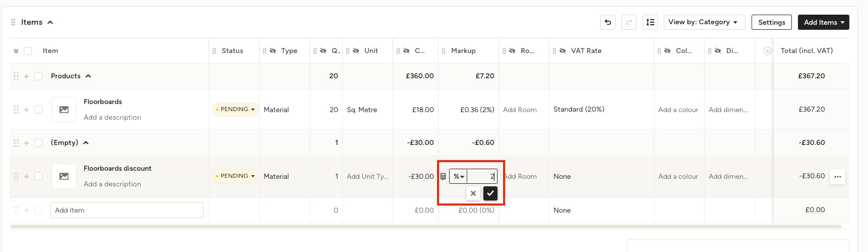Screen dimensions: 868x252
Task: Toggle visibility of the Type column
Action: 273,51
